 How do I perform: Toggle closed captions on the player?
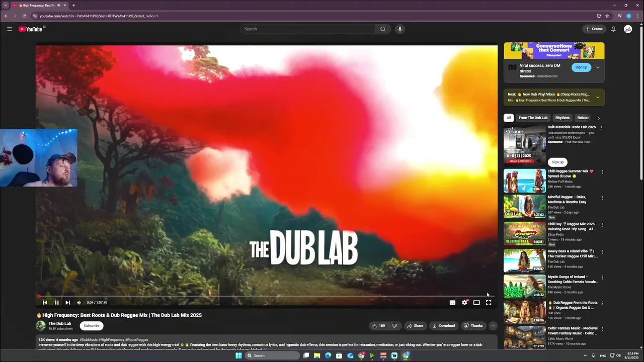coord(452,303)
